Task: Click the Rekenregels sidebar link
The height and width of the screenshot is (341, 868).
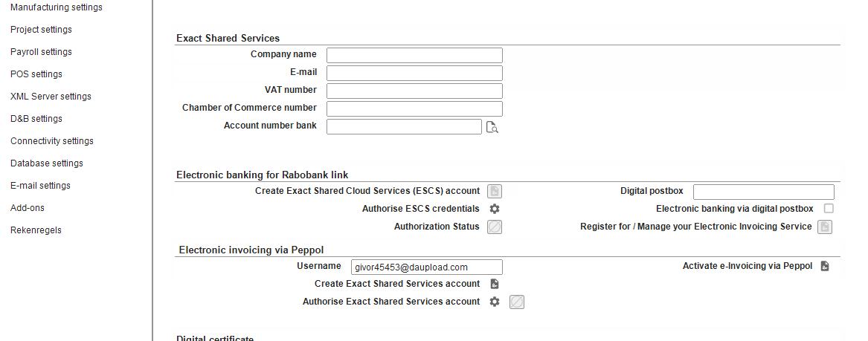Action: pyautogui.click(x=36, y=230)
